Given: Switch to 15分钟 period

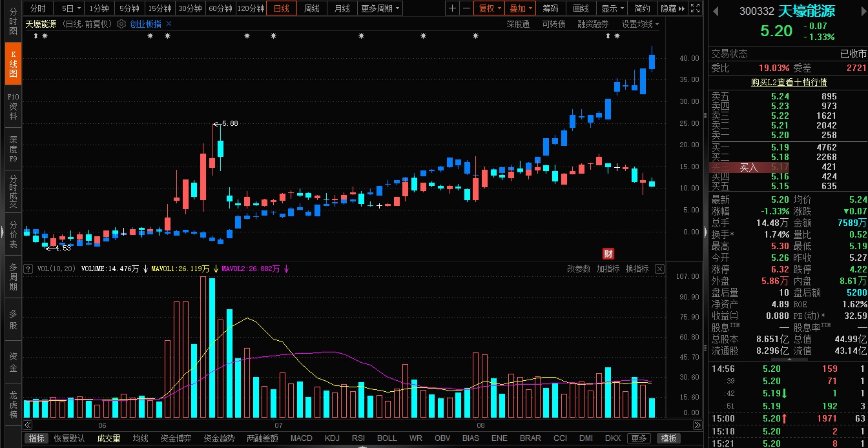Looking at the screenshot, I should pos(160,8).
